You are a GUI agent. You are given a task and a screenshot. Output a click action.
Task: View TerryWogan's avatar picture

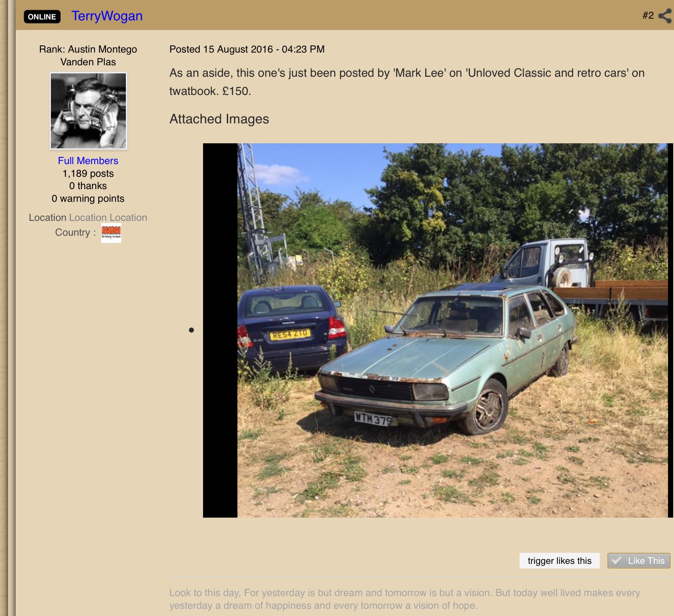(x=88, y=111)
